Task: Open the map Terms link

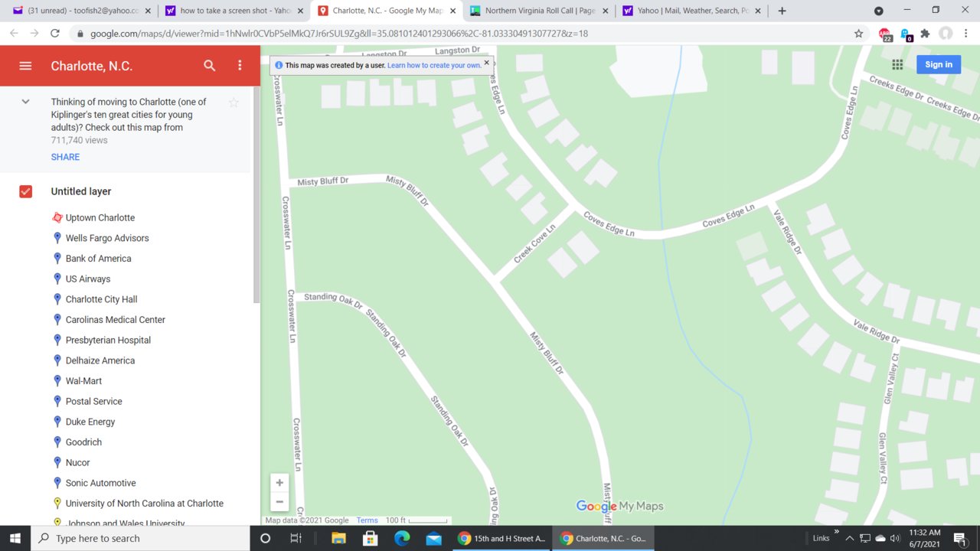Action: point(367,520)
